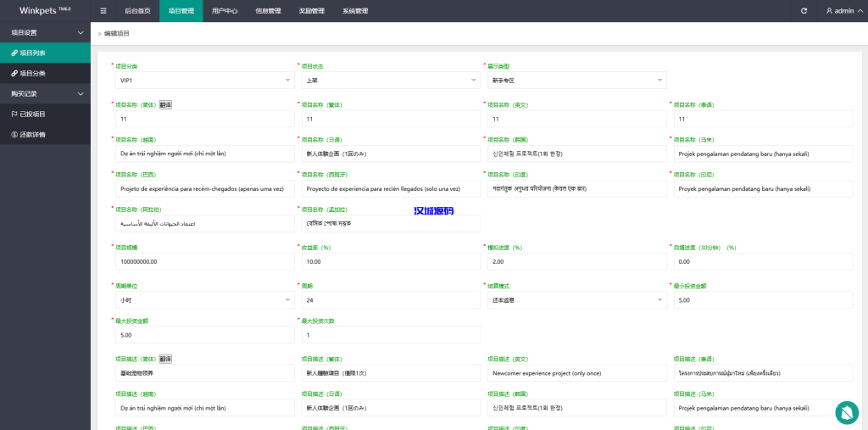Collapse the 购买记录 sidebar group
The image size is (868, 430).
point(81,93)
